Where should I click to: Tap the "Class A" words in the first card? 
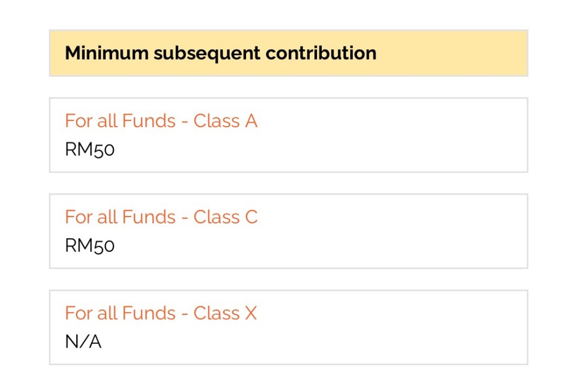(x=226, y=121)
